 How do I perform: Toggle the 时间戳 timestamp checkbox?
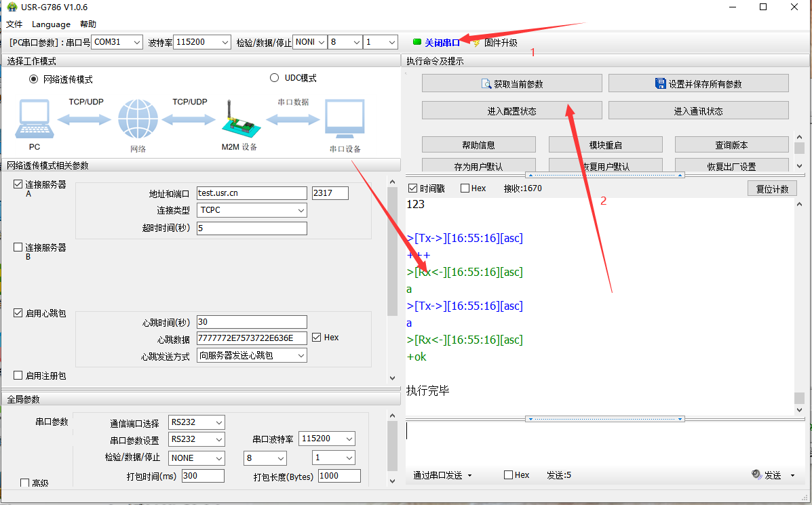click(412, 188)
